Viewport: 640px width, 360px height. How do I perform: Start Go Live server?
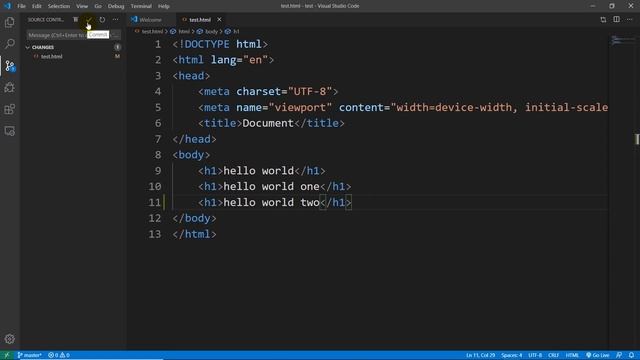point(598,355)
